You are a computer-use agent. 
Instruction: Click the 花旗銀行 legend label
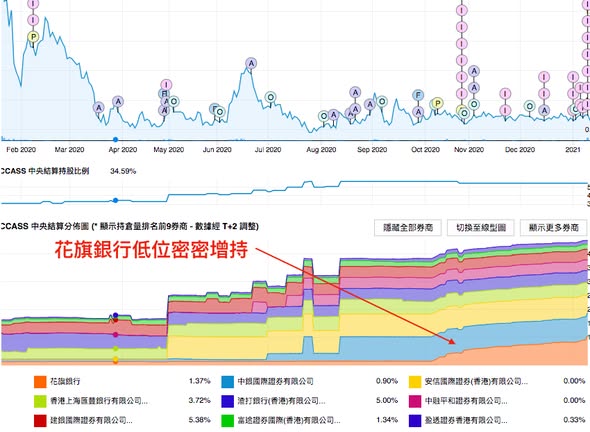coord(65,381)
